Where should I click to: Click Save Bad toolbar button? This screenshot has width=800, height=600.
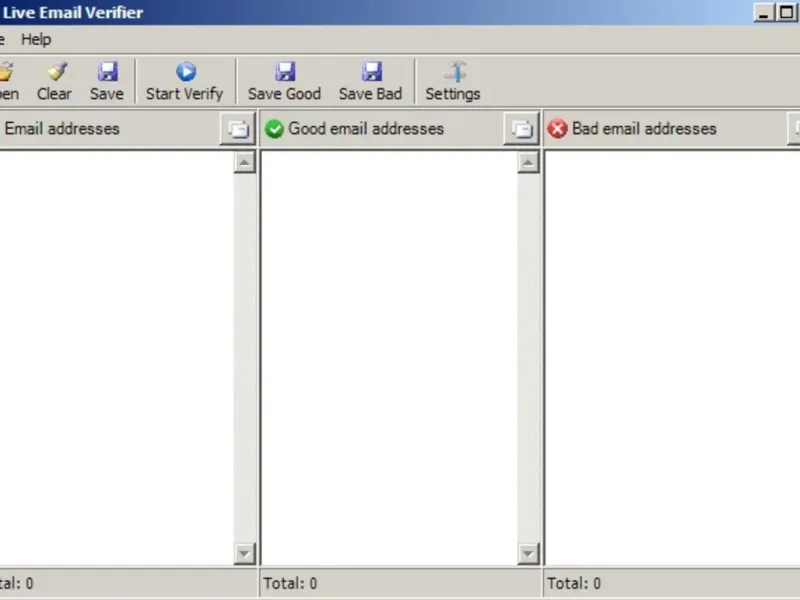coord(370,81)
